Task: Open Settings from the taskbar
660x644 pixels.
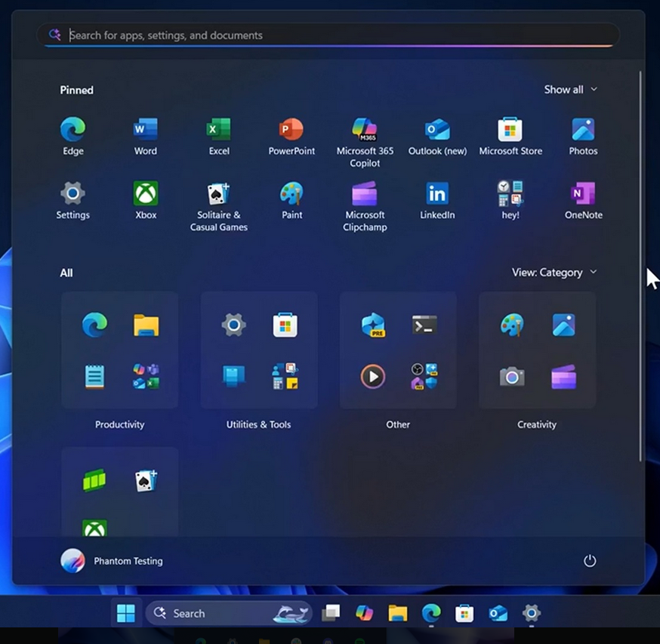Action: [x=531, y=613]
